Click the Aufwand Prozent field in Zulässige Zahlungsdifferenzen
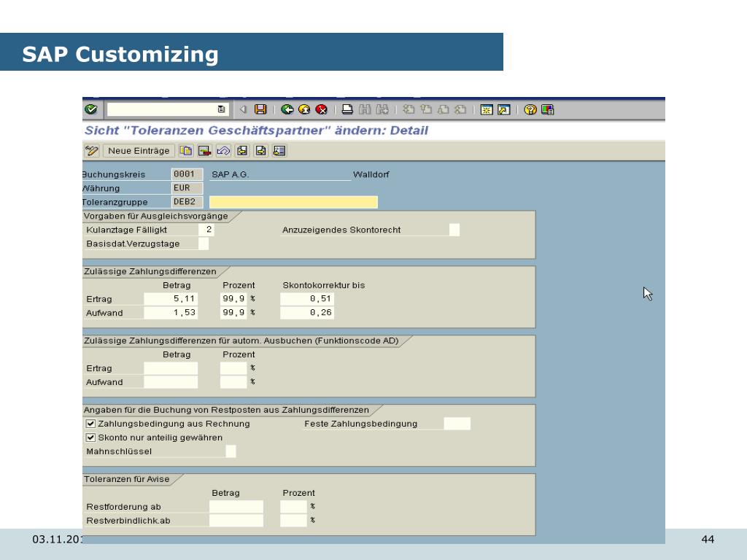 [x=233, y=312]
